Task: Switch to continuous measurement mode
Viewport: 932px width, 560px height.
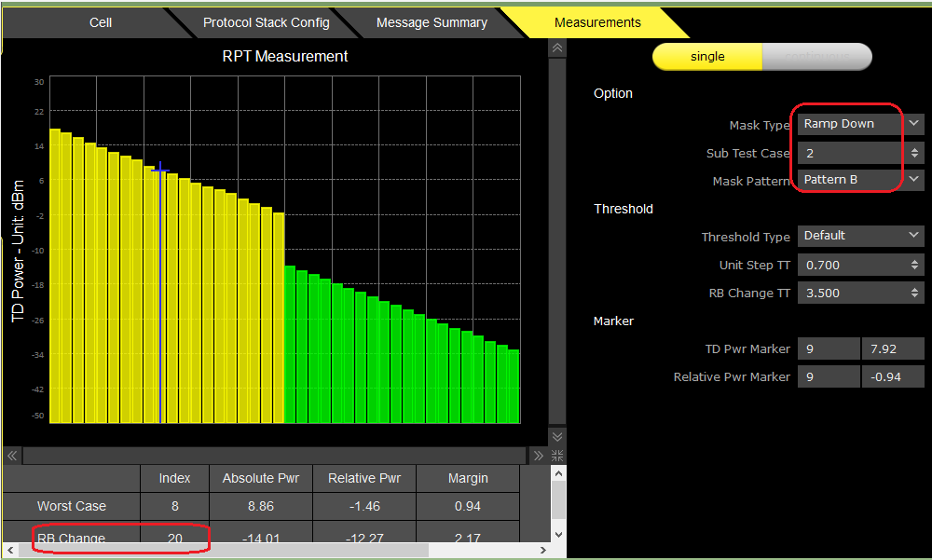Action: click(817, 57)
